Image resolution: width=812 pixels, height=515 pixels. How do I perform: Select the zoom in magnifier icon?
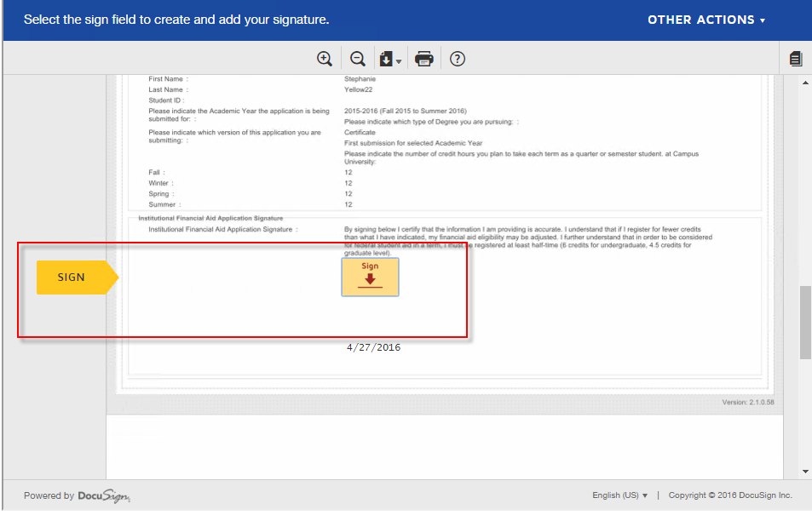coord(324,58)
